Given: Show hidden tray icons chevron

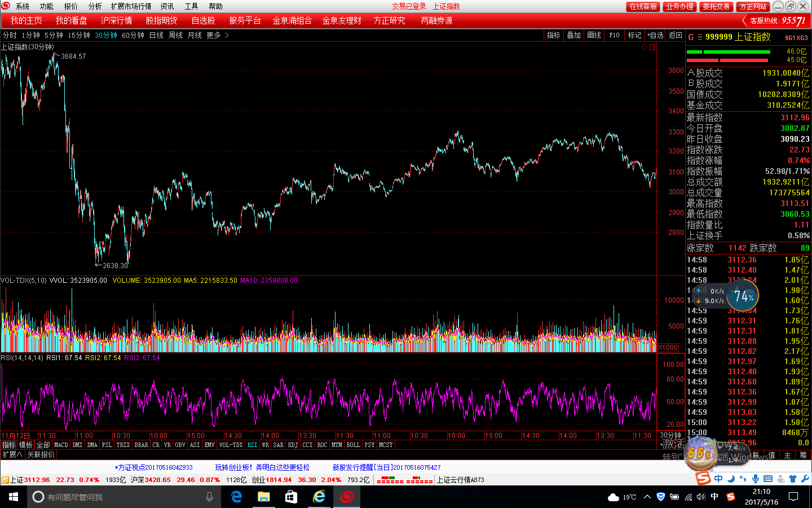Looking at the screenshot, I should pyautogui.click(x=647, y=497).
